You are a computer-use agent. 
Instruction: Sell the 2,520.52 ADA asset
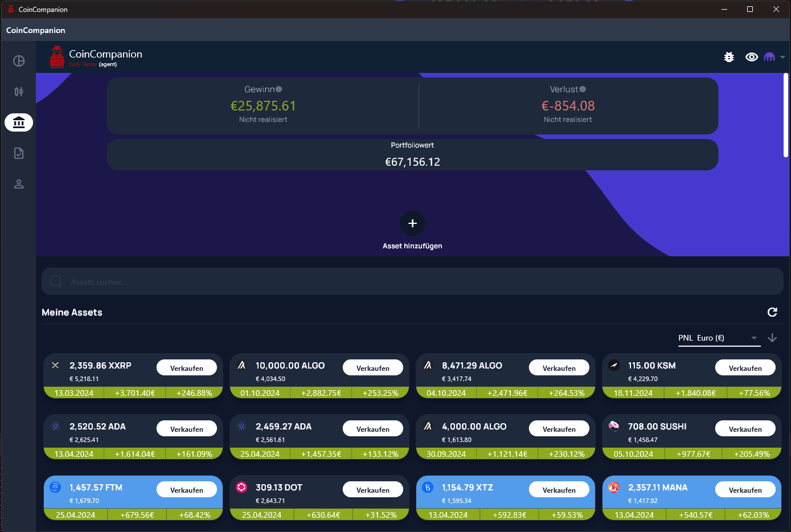click(x=187, y=429)
